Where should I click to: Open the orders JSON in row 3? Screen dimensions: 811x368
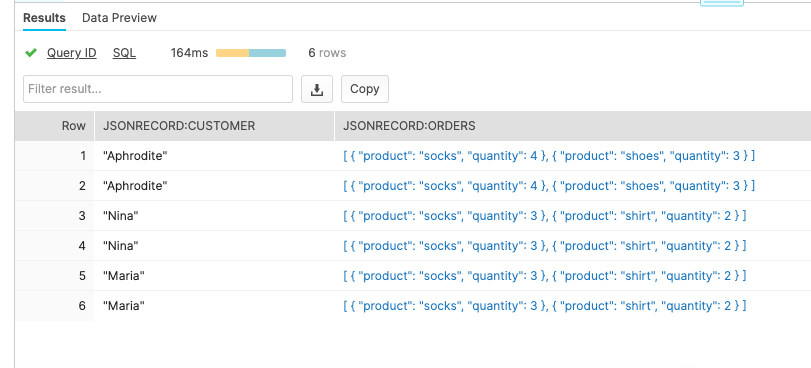(x=545, y=216)
